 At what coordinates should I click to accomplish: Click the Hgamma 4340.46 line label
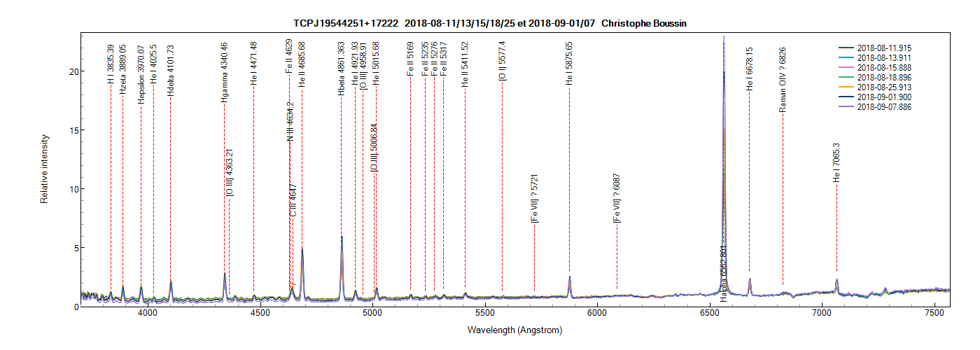[x=224, y=73]
